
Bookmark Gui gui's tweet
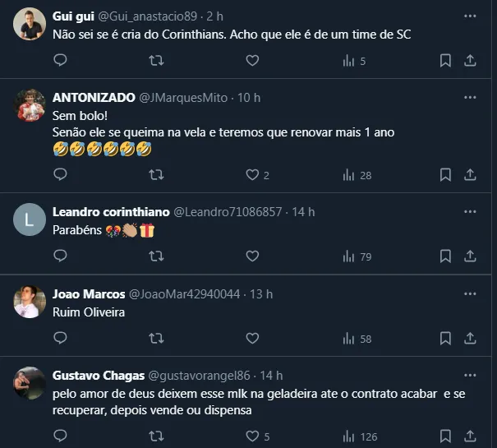(x=445, y=60)
